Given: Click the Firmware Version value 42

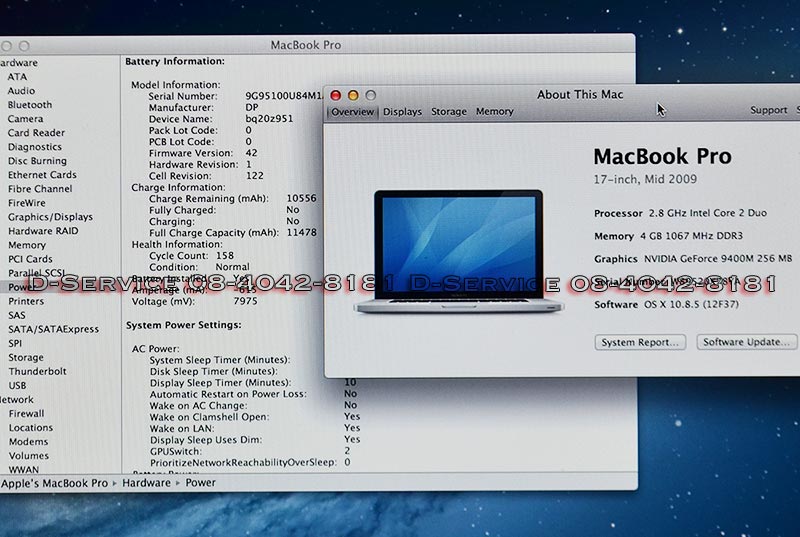Looking at the screenshot, I should [x=252, y=153].
